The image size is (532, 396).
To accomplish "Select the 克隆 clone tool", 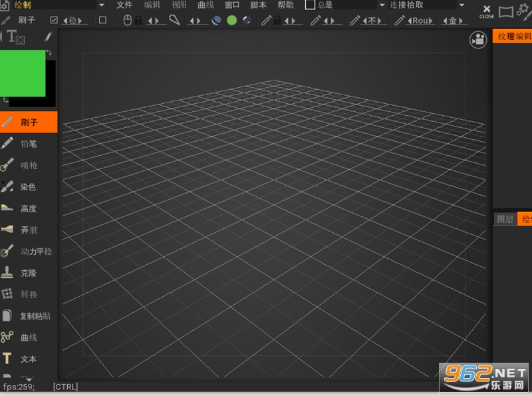I will [x=29, y=273].
